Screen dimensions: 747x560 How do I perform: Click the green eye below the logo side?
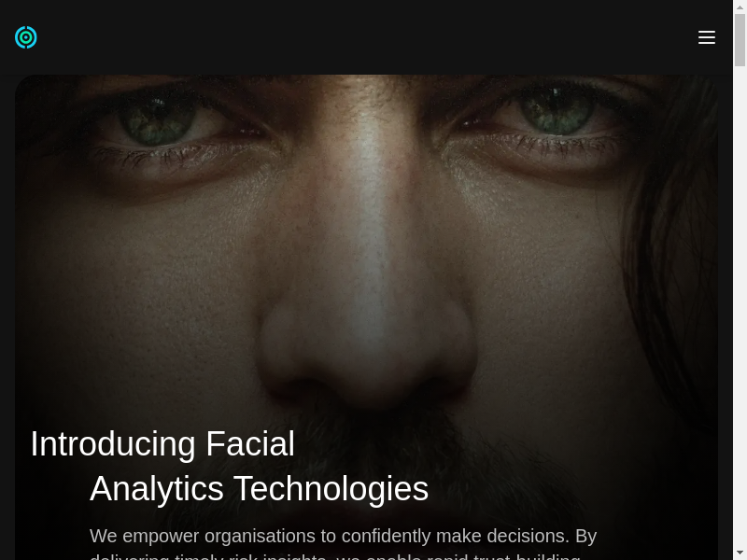[157, 119]
